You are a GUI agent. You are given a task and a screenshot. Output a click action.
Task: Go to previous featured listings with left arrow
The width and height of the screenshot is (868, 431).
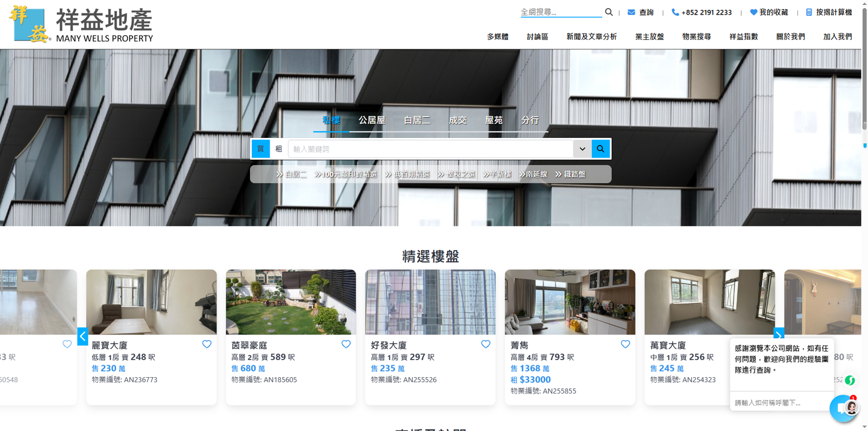[x=82, y=337]
